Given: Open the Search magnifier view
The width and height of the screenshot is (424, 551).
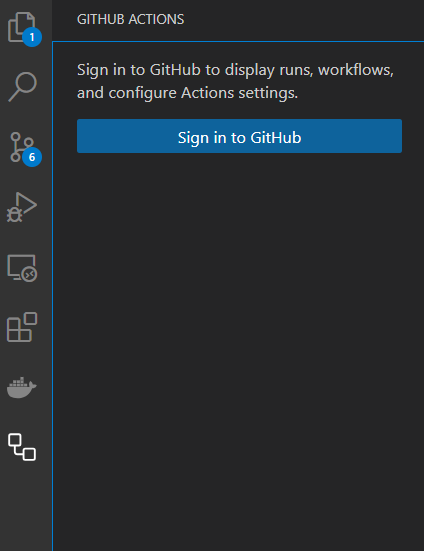Looking at the screenshot, I should (22, 87).
